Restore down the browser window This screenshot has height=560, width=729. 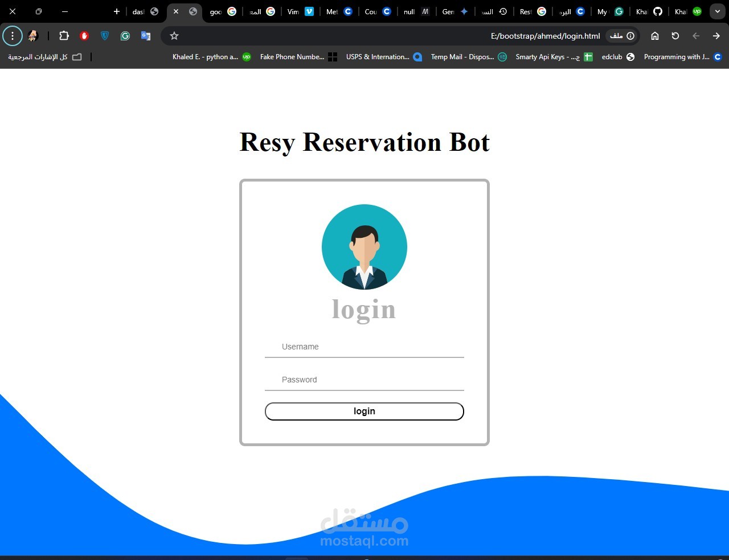pyautogui.click(x=39, y=11)
